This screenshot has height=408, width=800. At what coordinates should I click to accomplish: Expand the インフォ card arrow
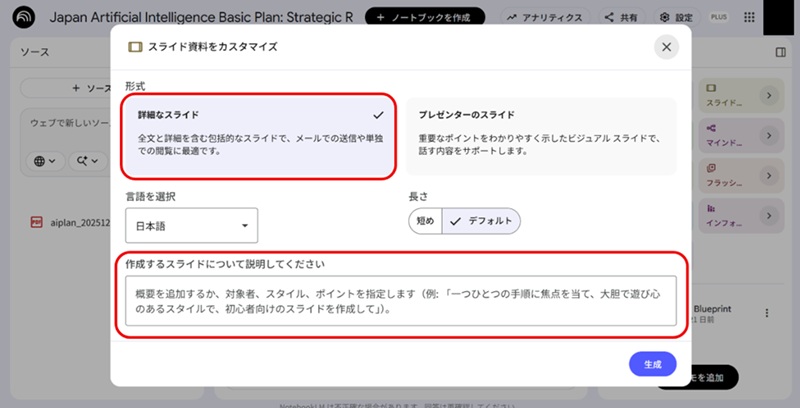[x=769, y=216]
